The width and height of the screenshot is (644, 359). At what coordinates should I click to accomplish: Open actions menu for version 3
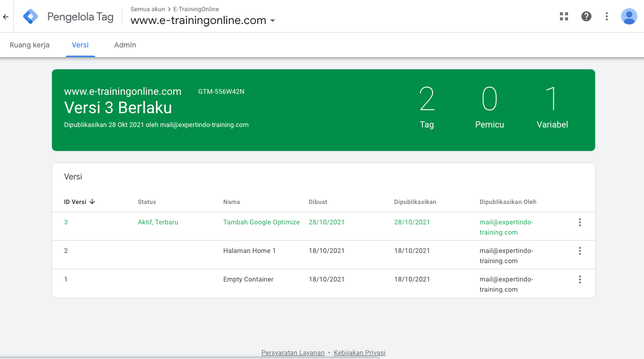[x=580, y=222]
